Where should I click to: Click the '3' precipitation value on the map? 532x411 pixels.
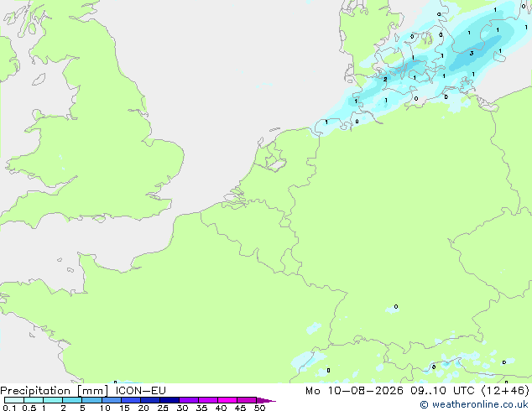point(472,53)
